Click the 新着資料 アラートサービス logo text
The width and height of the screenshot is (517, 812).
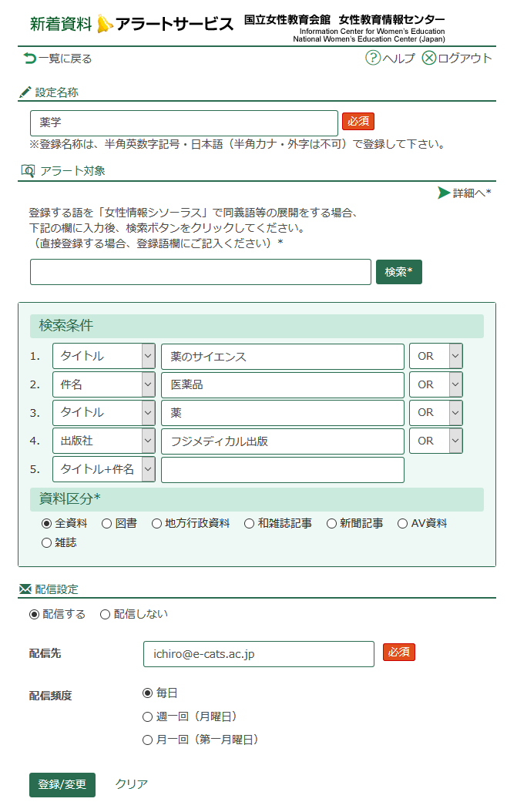point(132,24)
